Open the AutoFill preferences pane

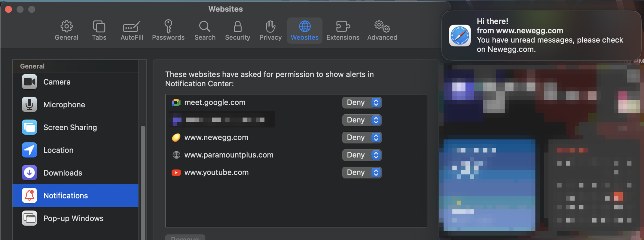click(132, 31)
